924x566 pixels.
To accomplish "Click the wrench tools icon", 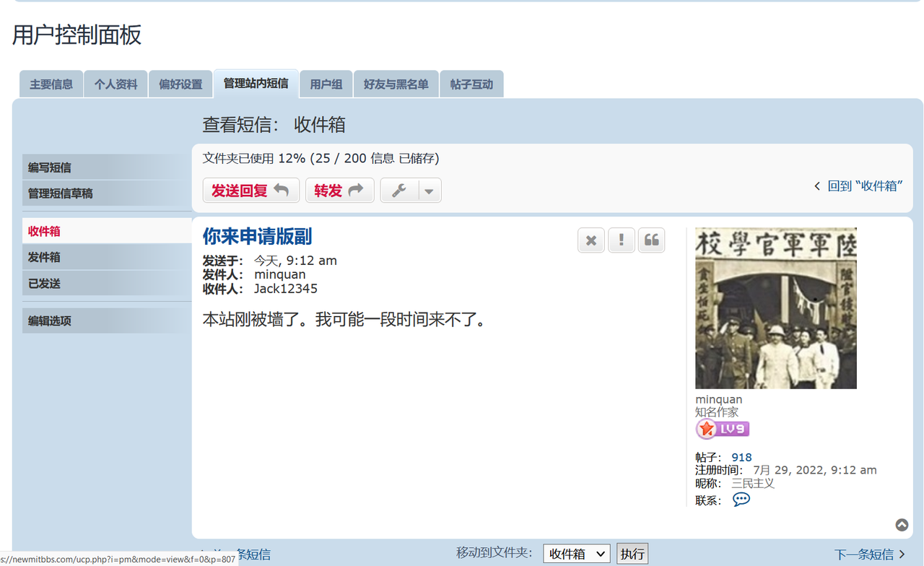I will click(x=398, y=191).
